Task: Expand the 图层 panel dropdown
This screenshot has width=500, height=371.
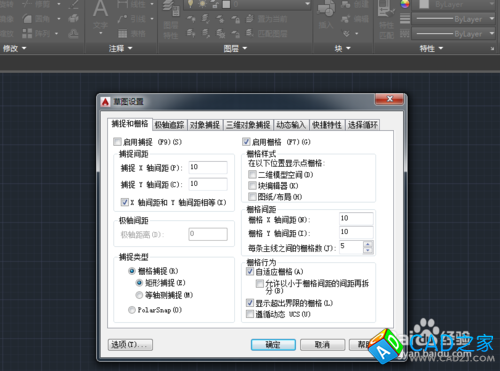Action: point(235,49)
